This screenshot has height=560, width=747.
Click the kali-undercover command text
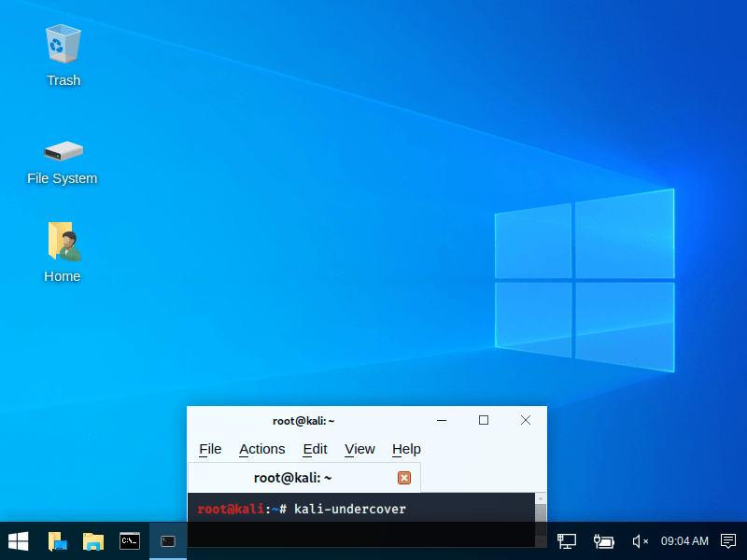click(x=350, y=509)
